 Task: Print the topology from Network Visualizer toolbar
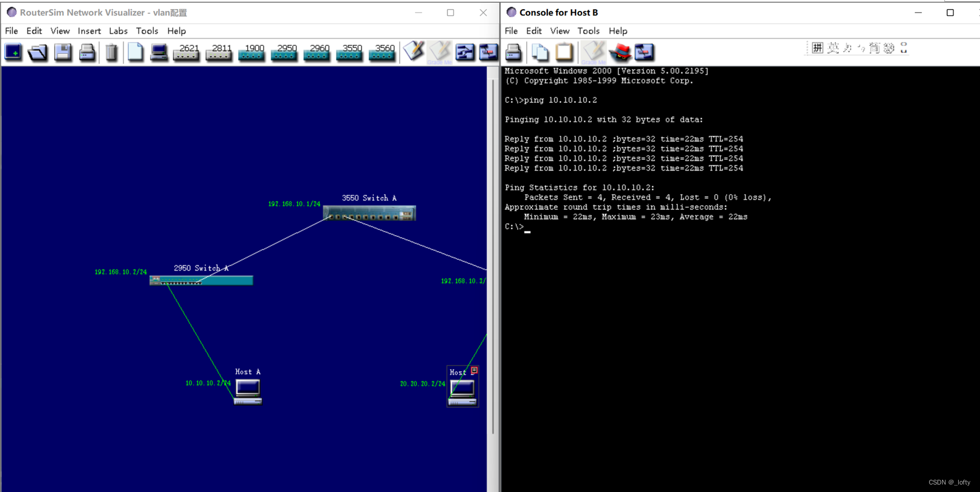pyautogui.click(x=87, y=52)
